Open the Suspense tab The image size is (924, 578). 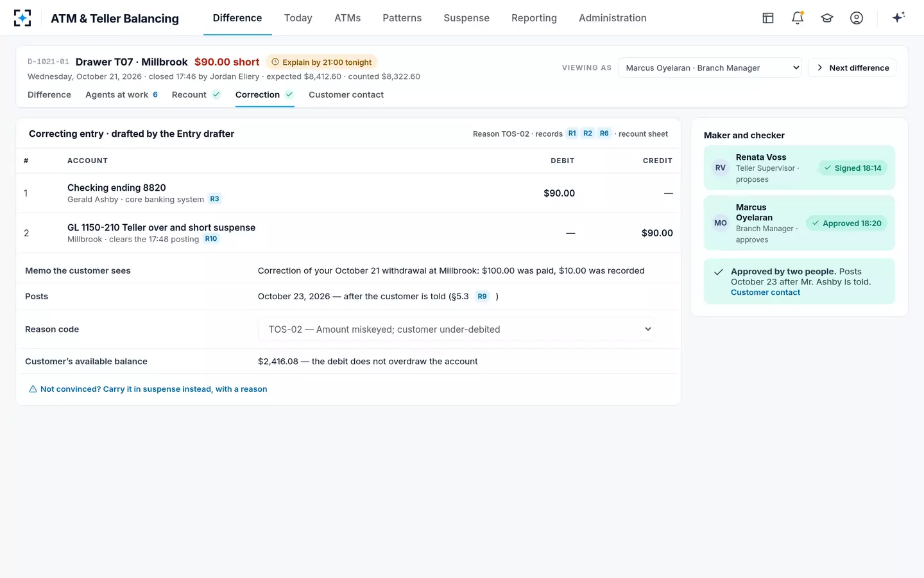pyautogui.click(x=466, y=18)
